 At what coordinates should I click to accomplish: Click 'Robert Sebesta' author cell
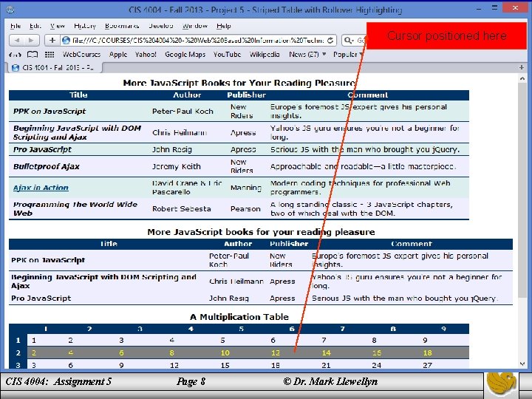point(182,208)
